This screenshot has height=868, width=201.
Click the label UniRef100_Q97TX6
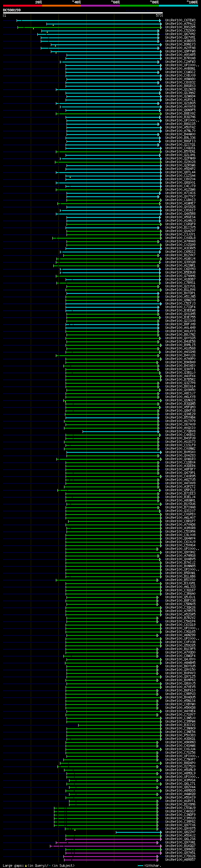(180, 825)
